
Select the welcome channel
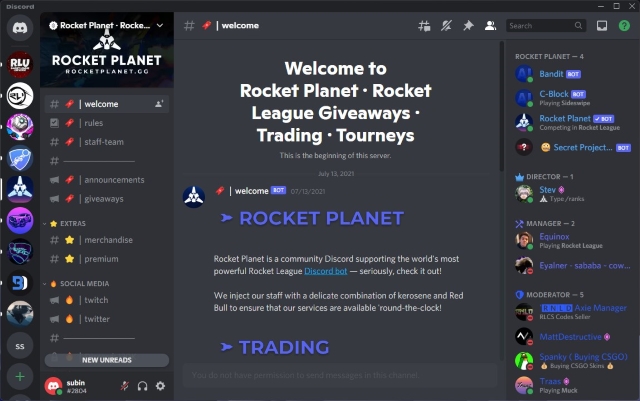(107, 104)
